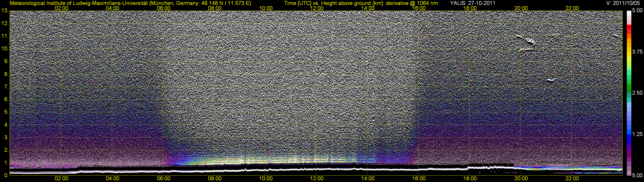Click the 1.25 color scale label
Viewport: 644px width, 182px height.
tap(638, 134)
